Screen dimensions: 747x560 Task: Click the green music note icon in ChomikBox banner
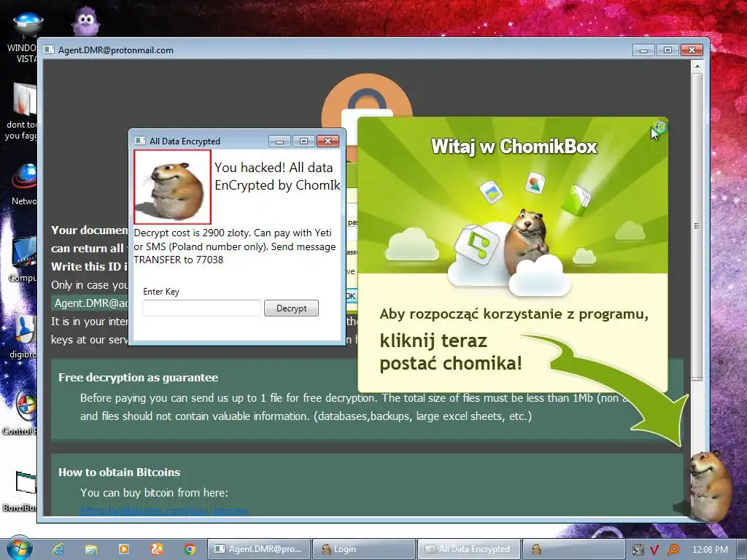(x=476, y=244)
